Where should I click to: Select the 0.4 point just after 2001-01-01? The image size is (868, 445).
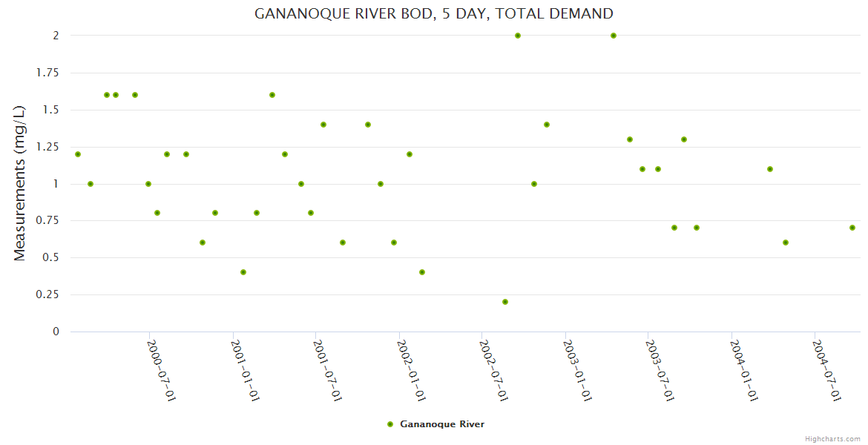[x=243, y=272]
